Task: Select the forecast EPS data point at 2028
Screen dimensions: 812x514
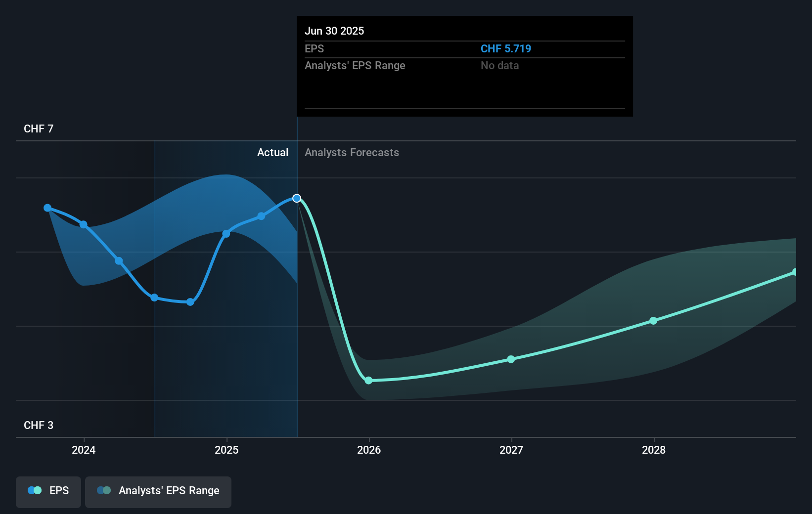Action: [653, 321]
